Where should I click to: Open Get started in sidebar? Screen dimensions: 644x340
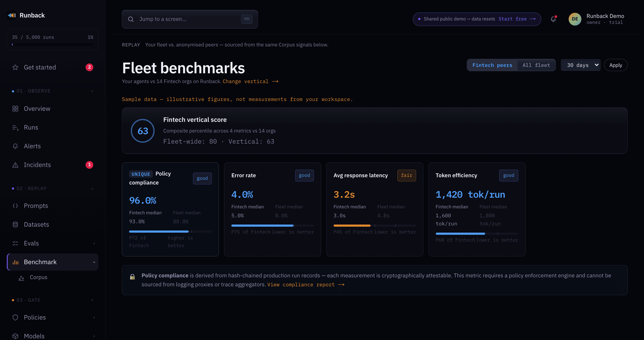tap(53, 67)
